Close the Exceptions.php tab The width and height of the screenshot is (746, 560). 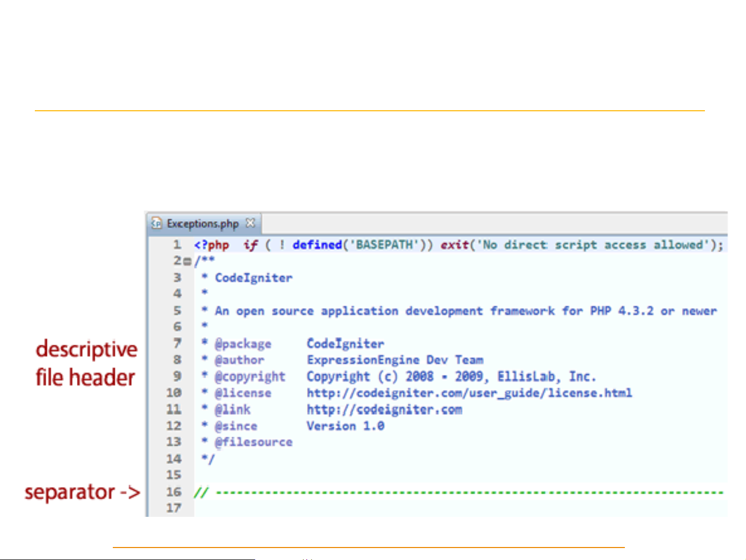coord(251,223)
